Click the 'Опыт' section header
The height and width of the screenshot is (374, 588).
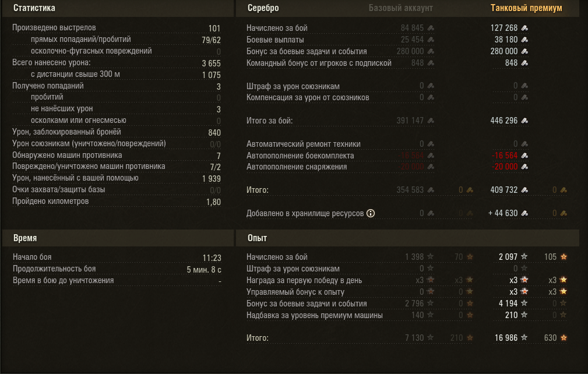(257, 238)
